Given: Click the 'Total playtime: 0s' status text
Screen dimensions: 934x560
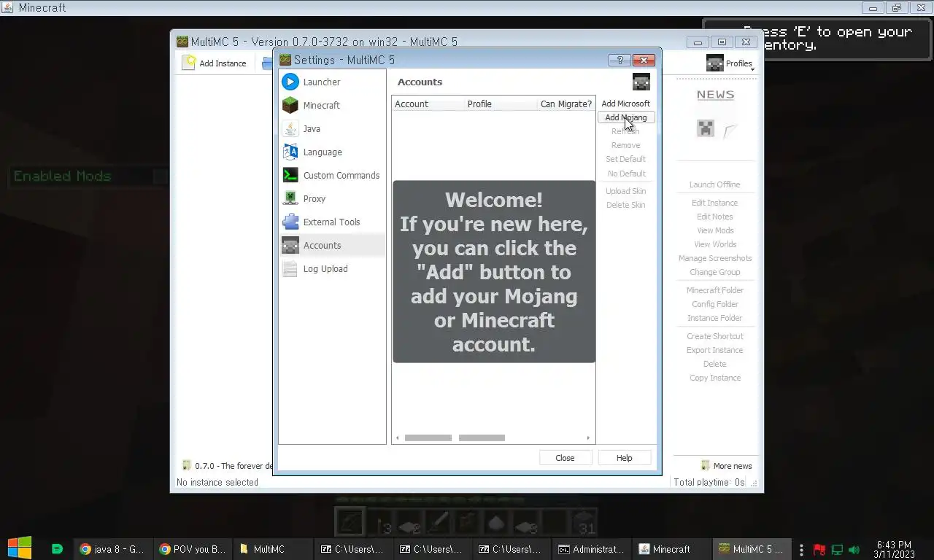Looking at the screenshot, I should click(x=709, y=482).
